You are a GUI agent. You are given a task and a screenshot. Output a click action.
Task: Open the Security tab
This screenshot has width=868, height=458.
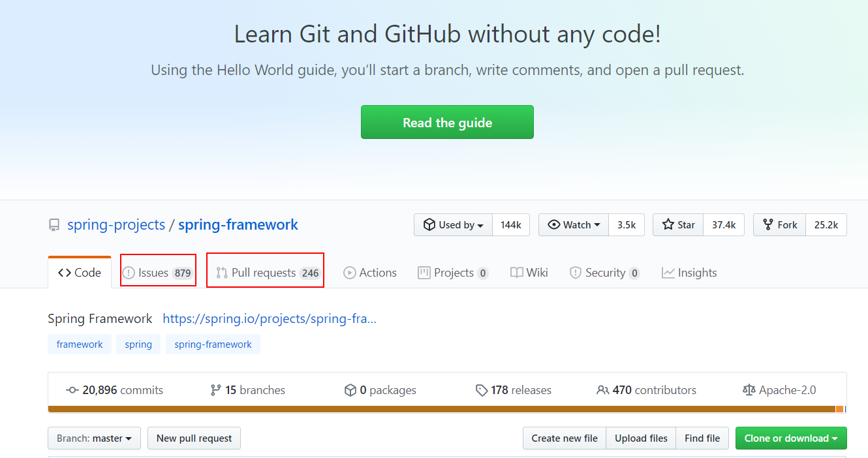[604, 273]
